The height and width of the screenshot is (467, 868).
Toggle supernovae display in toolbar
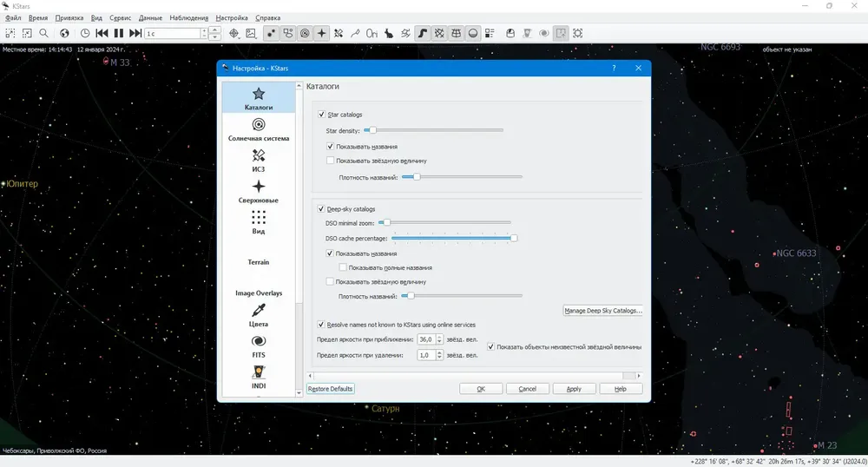click(x=322, y=33)
